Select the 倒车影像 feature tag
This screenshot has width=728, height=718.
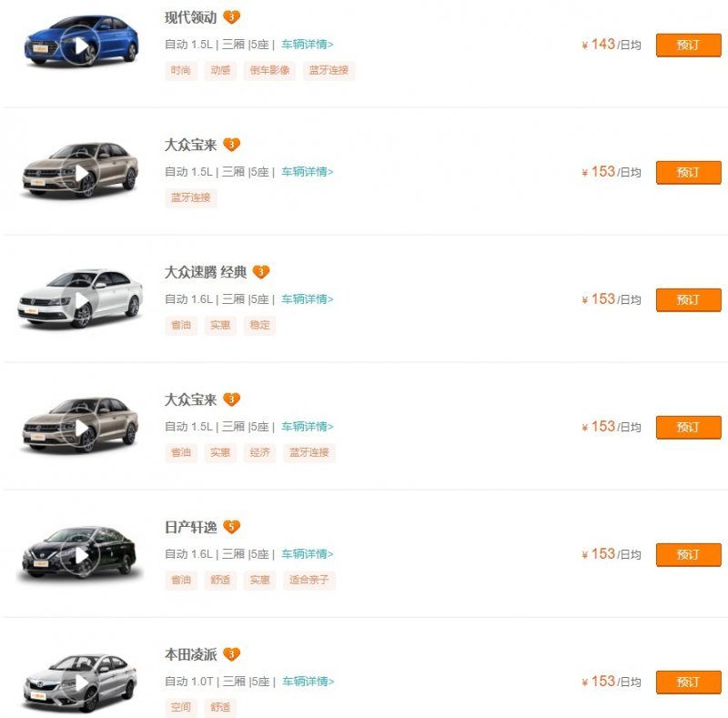click(x=270, y=70)
